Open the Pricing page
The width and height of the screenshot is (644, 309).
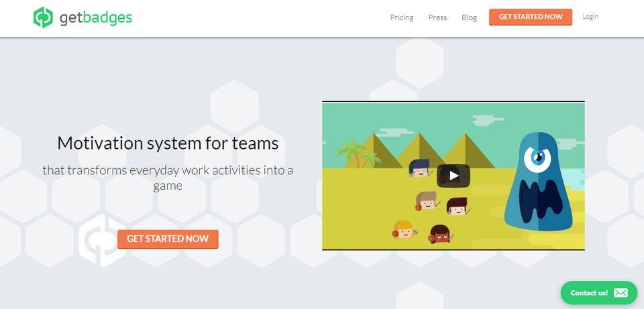click(x=402, y=17)
